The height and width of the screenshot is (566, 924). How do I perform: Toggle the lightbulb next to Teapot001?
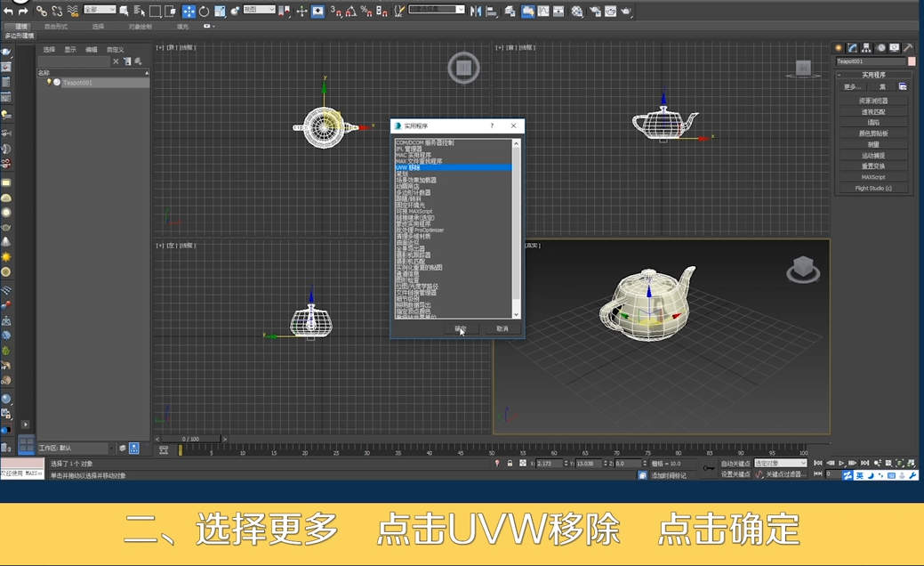click(49, 82)
